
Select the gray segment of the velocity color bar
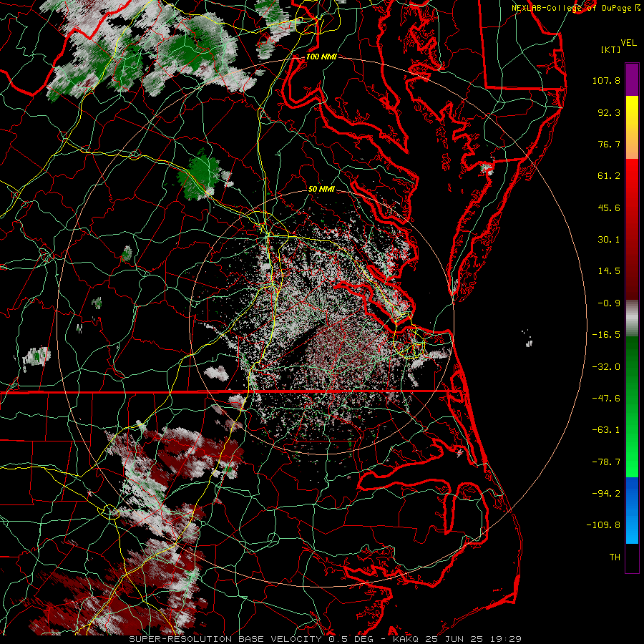tap(632, 318)
